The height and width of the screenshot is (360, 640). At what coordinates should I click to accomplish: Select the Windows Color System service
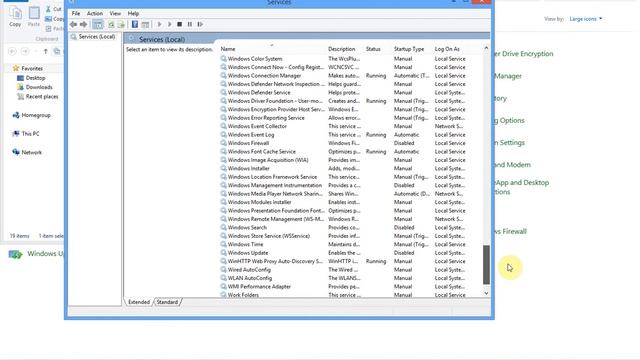pos(255,59)
